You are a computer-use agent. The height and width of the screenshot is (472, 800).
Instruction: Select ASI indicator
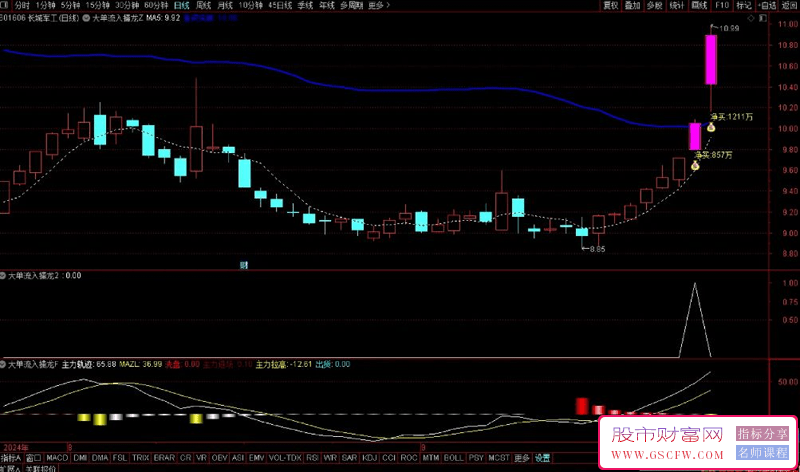[x=238, y=458]
